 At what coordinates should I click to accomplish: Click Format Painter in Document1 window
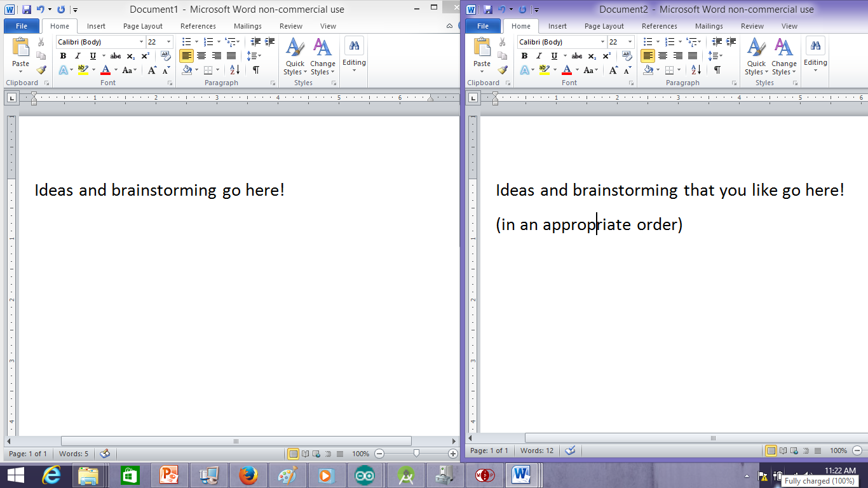pos(41,70)
